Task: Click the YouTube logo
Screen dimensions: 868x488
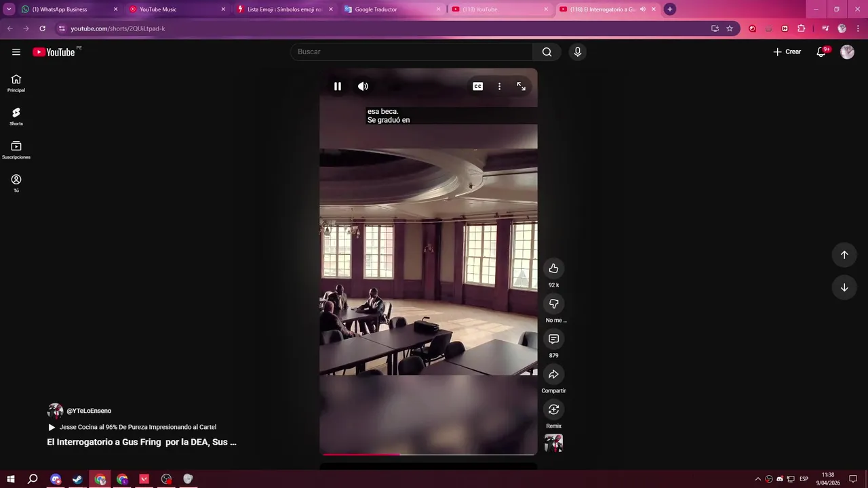Action: tap(54, 52)
